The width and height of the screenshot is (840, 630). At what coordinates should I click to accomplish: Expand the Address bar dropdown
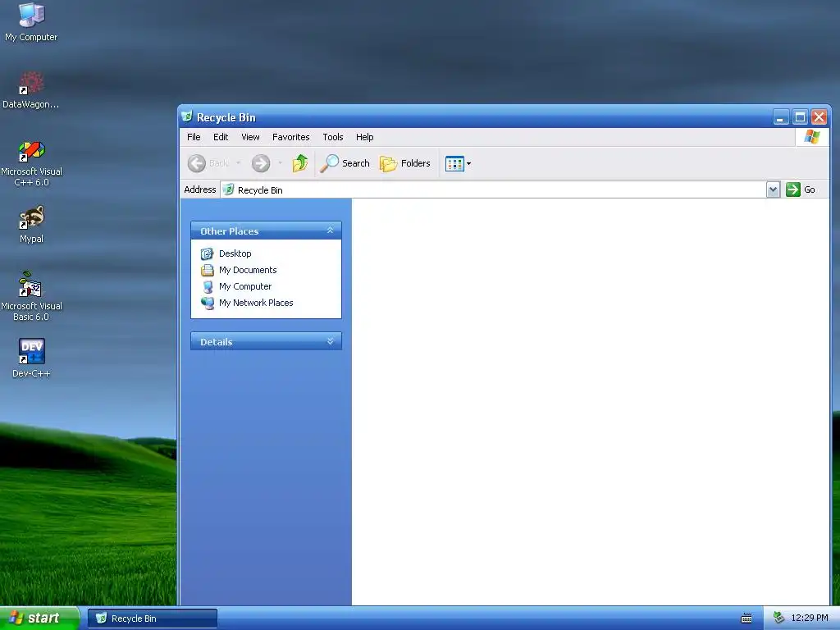point(773,189)
